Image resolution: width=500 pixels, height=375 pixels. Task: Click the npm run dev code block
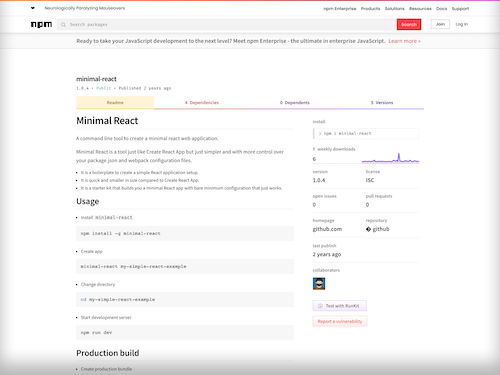point(185,332)
